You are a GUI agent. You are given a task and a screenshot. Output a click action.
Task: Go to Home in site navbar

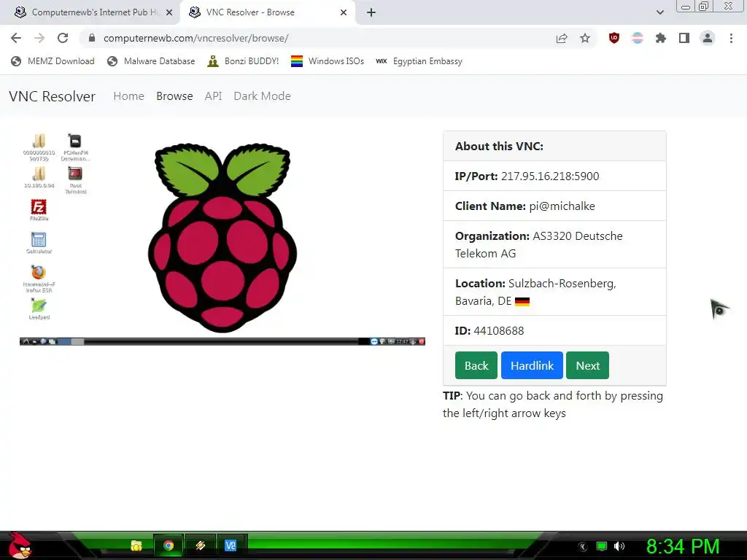pyautogui.click(x=128, y=96)
